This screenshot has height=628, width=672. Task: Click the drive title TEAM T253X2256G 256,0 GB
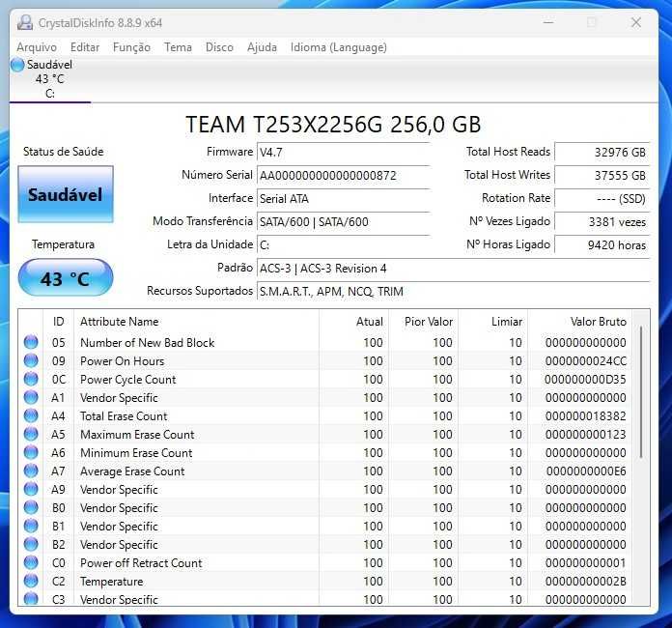(x=333, y=125)
